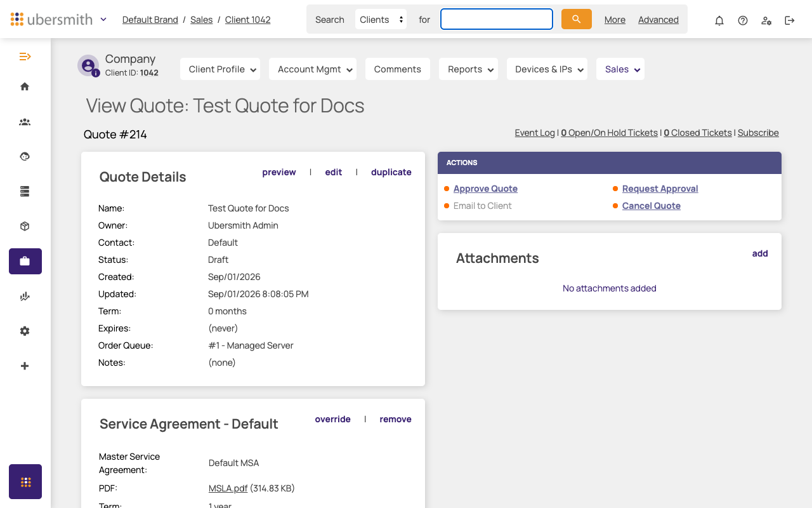Click the plus sidebar icon
Image resolution: width=812 pixels, height=508 pixels.
click(x=25, y=366)
